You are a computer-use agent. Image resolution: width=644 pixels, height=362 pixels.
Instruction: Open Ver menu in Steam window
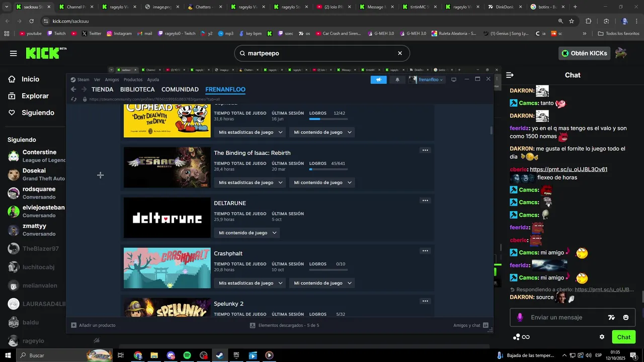97,79
